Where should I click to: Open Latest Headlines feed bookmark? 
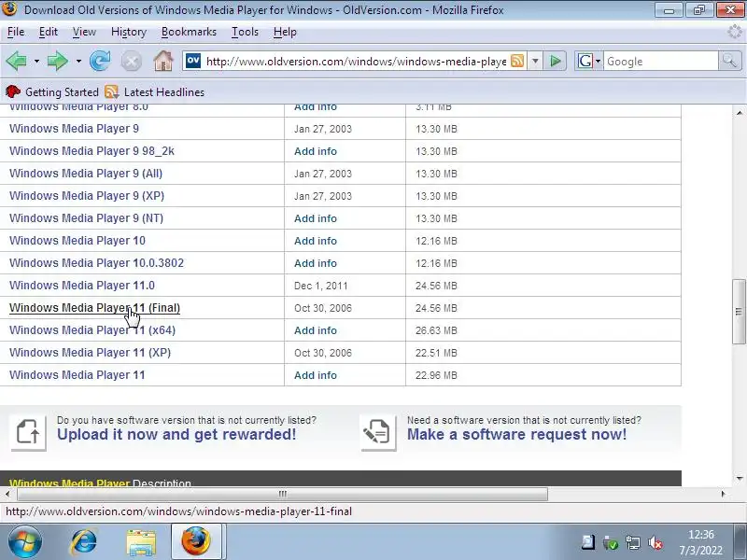pyautogui.click(x=155, y=91)
